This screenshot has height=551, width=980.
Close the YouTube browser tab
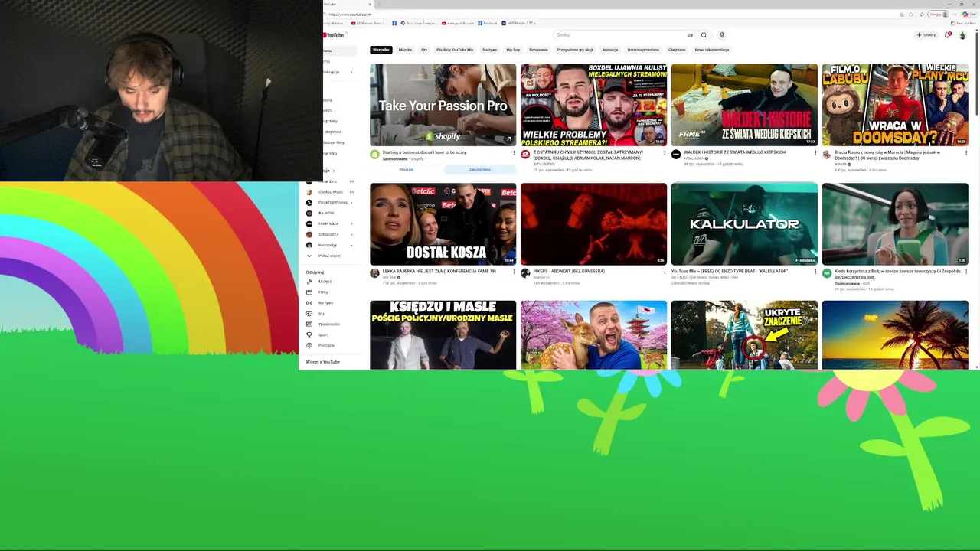(370, 5)
